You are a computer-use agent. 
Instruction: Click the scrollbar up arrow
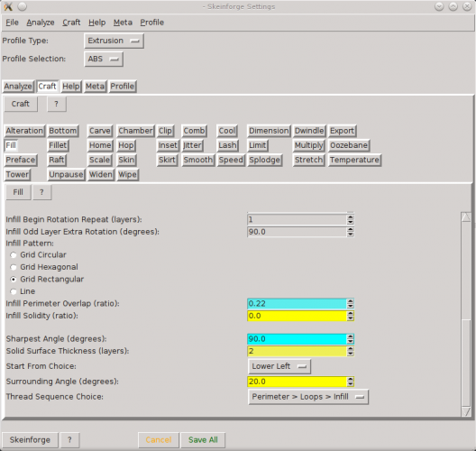click(466, 217)
